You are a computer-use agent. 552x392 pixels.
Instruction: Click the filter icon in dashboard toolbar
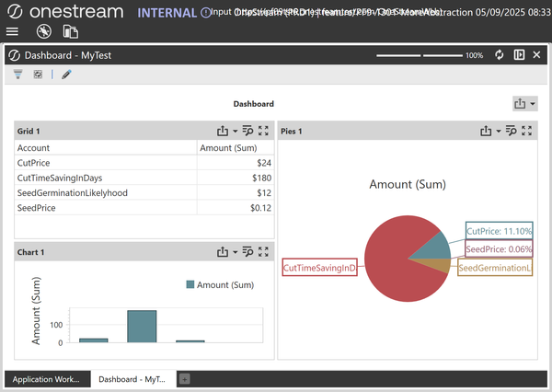click(x=17, y=75)
